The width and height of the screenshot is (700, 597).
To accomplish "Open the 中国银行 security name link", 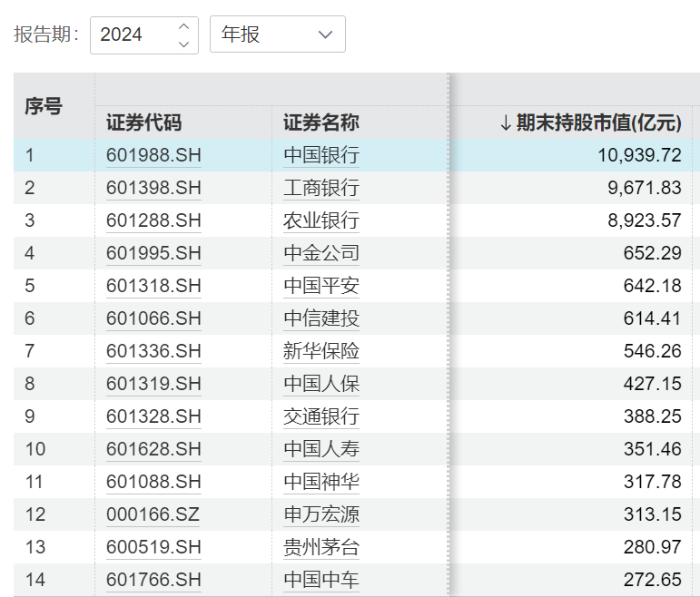I will pyautogui.click(x=320, y=155).
